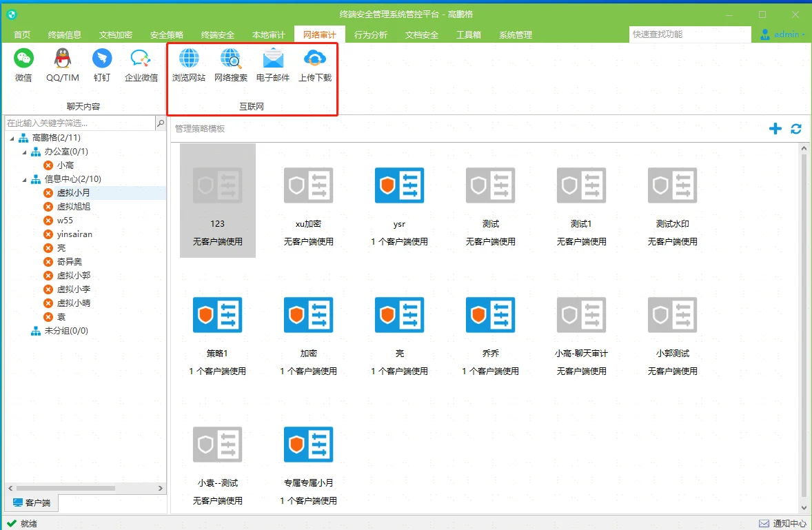This screenshot has width=812, height=530.
Task: Select the 测试1 policy template
Action: click(x=582, y=201)
